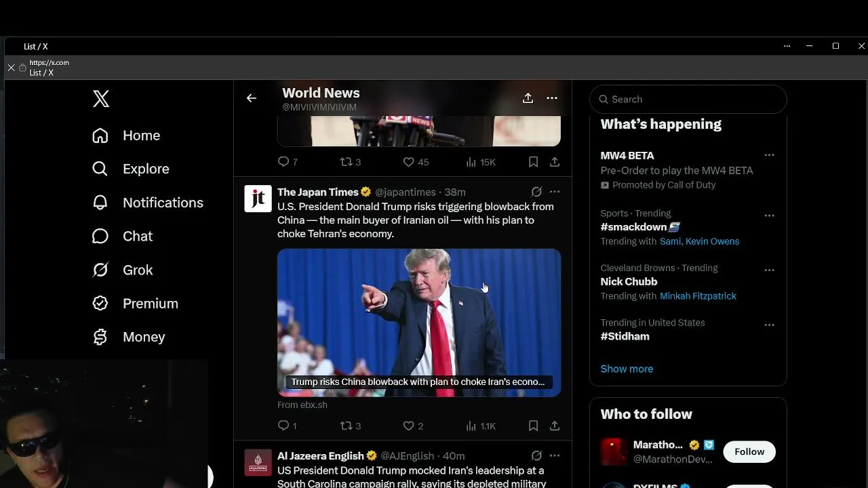Open the Minkah Fitzpatrick trending link
868x488 pixels.
pos(698,296)
